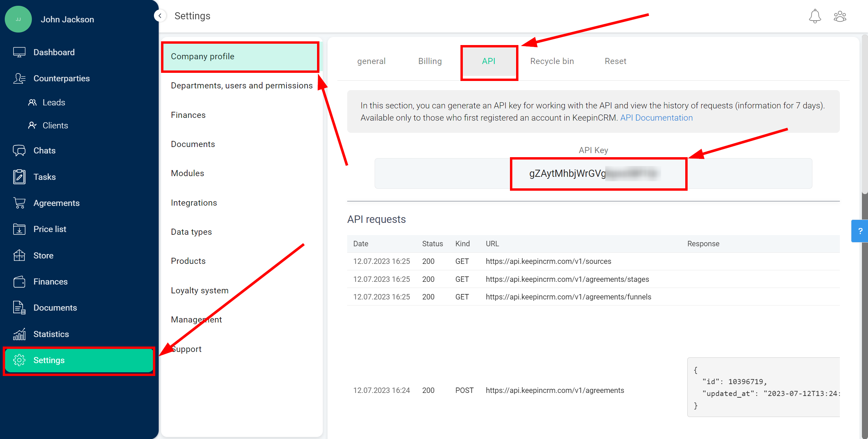Open Modules settings section
Image resolution: width=868 pixels, height=439 pixels.
(x=188, y=173)
